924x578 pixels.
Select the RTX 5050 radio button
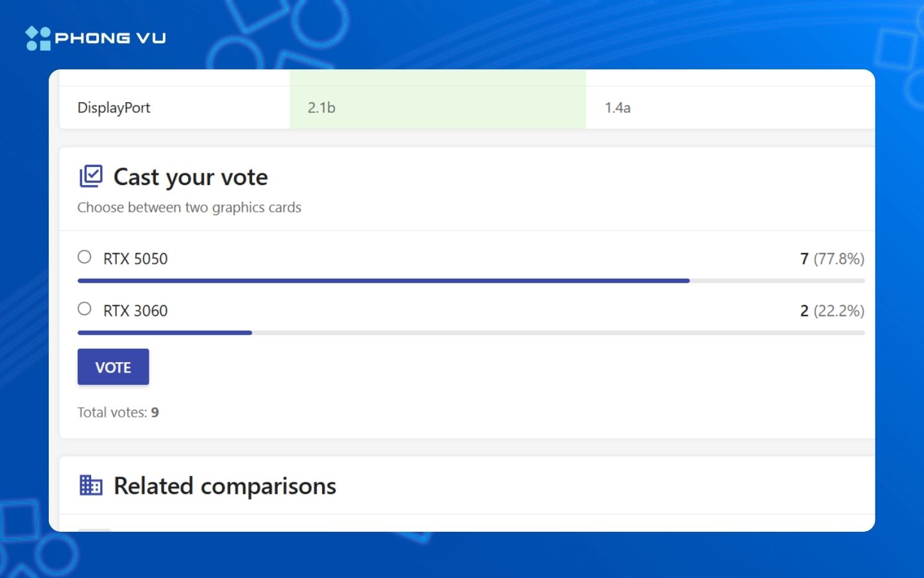85,257
